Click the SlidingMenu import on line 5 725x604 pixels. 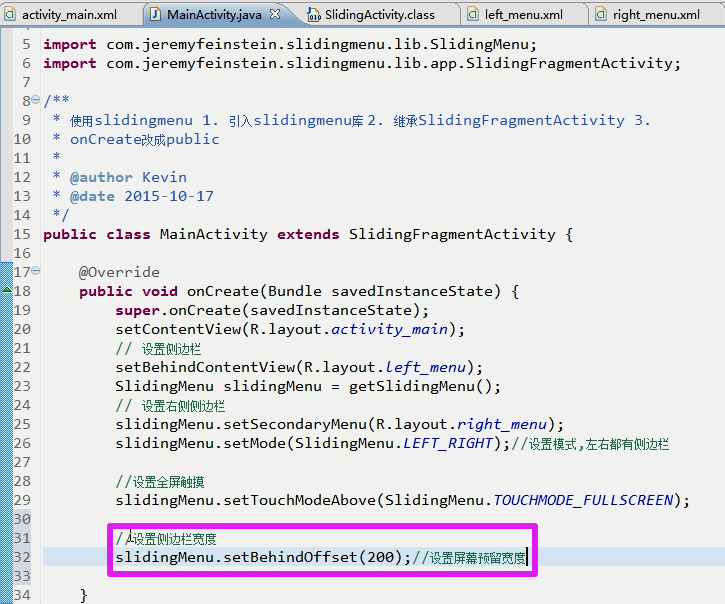tap(290, 44)
